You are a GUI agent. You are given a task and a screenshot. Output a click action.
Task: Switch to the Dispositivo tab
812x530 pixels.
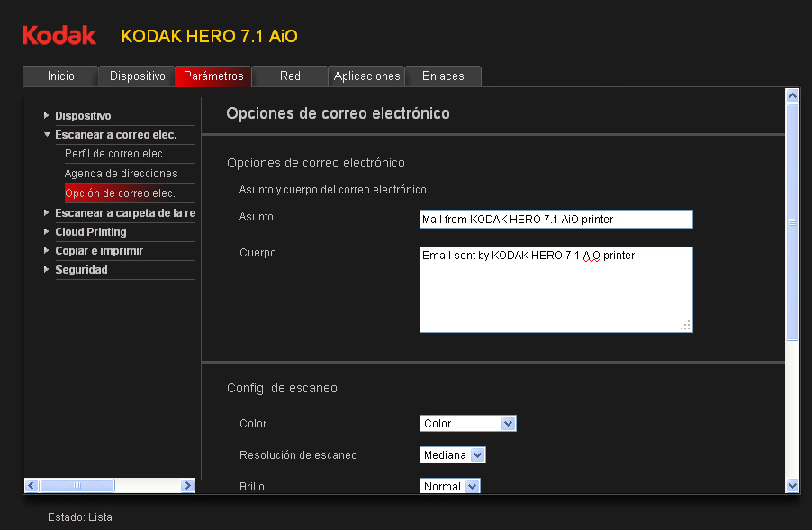(137, 76)
